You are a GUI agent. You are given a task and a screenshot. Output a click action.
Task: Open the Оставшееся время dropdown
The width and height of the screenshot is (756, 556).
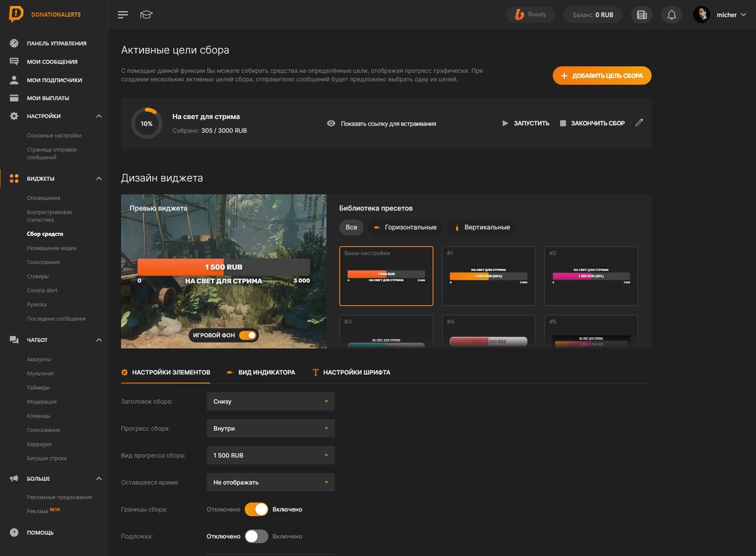click(271, 482)
